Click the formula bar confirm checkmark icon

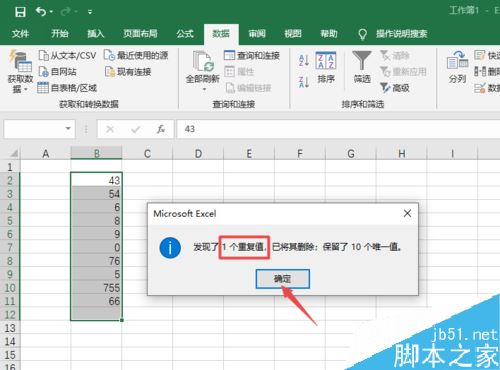coord(135,129)
